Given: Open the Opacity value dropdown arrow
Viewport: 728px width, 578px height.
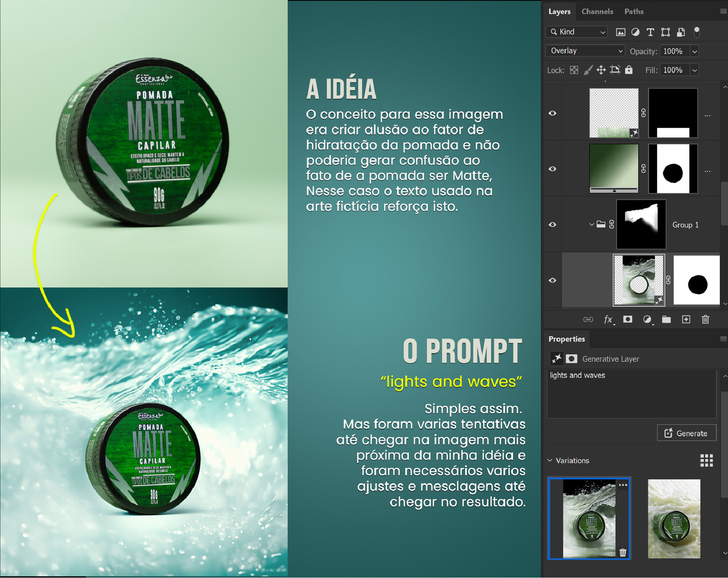Looking at the screenshot, I should point(694,51).
